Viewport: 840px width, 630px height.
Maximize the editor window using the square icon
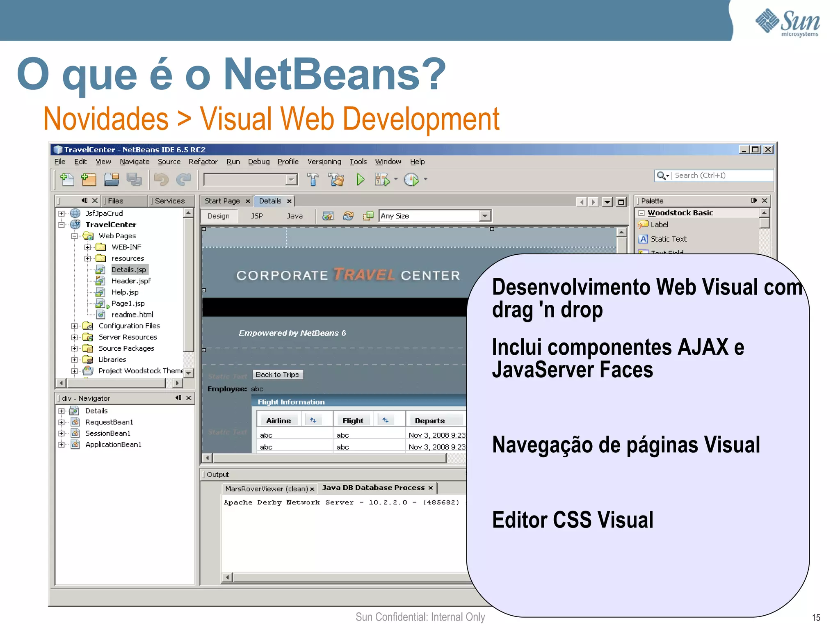(x=621, y=202)
